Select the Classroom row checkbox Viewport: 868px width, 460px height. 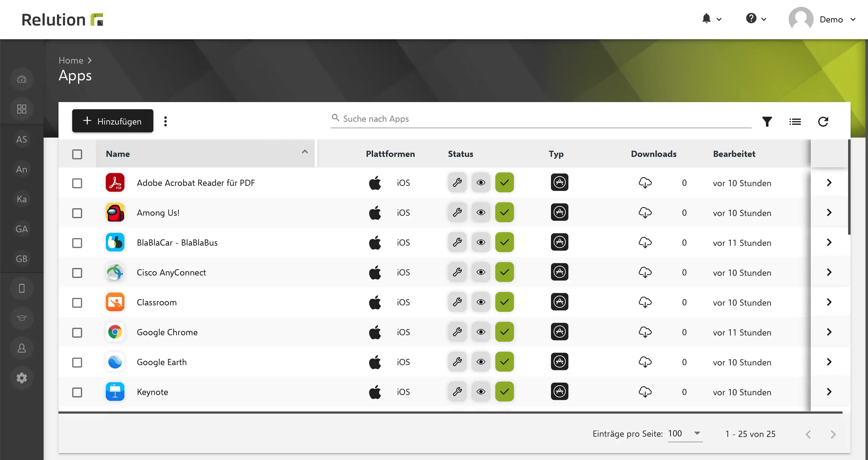(77, 302)
